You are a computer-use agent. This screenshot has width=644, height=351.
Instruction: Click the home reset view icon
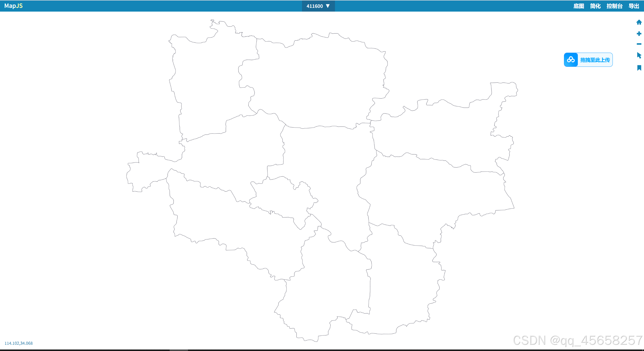point(639,22)
